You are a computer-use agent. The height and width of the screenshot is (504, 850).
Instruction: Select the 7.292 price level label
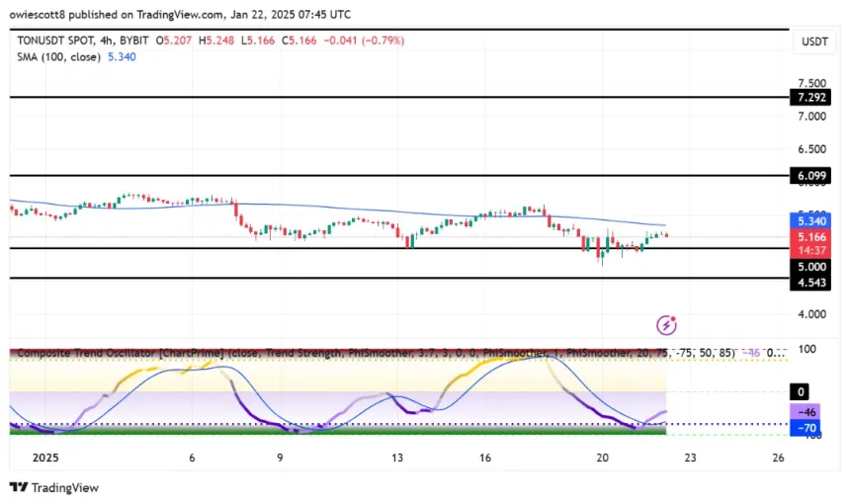tap(810, 98)
